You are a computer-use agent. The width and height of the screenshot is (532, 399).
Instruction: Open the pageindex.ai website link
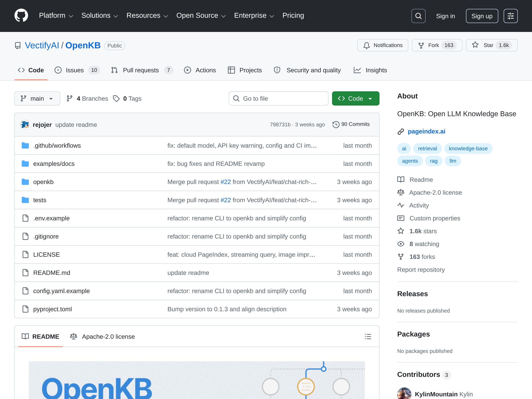click(x=426, y=131)
